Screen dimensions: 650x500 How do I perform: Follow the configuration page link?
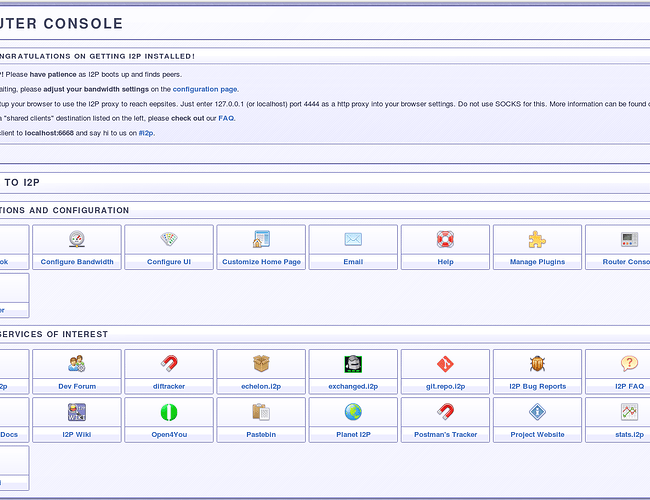click(205, 89)
